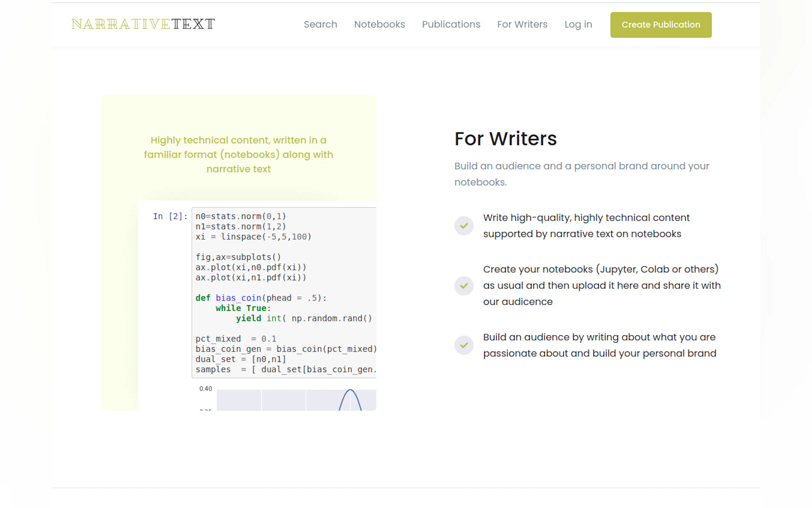This screenshot has height=508, width=812.
Task: Go to Notebooks in navigation
Action: (379, 25)
